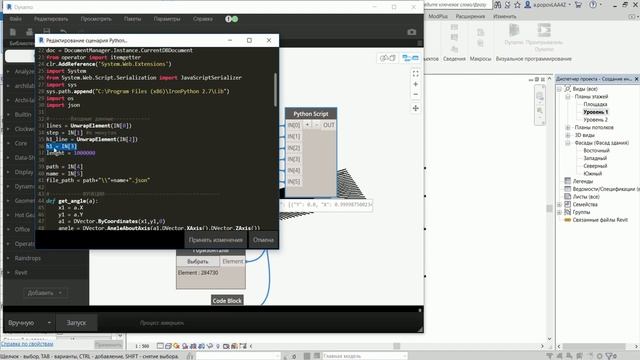Screen dimensions: 640x360
Task: Collapse the Views (all) tree node
Action: point(560,89)
